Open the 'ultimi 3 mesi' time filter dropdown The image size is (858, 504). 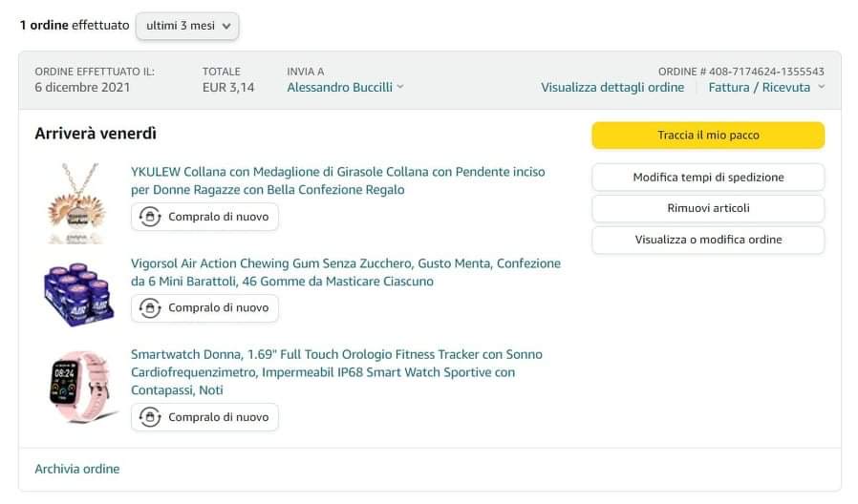coord(187,26)
